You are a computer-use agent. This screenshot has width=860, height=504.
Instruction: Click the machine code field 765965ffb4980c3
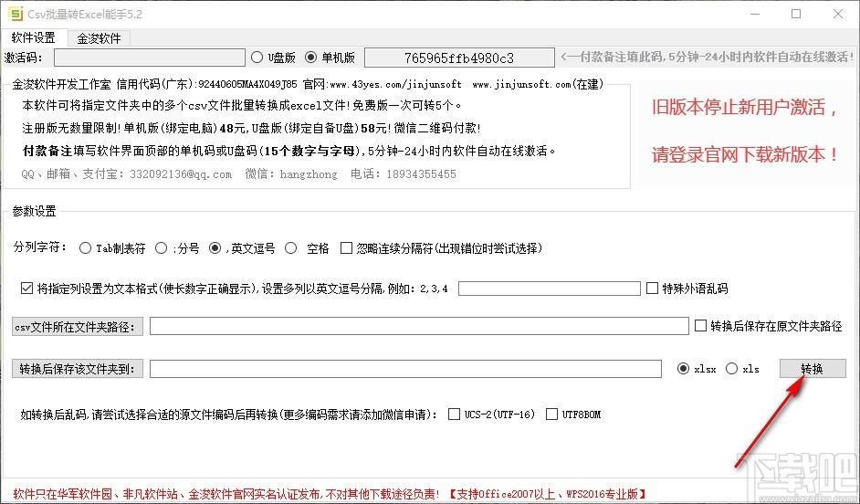click(459, 58)
